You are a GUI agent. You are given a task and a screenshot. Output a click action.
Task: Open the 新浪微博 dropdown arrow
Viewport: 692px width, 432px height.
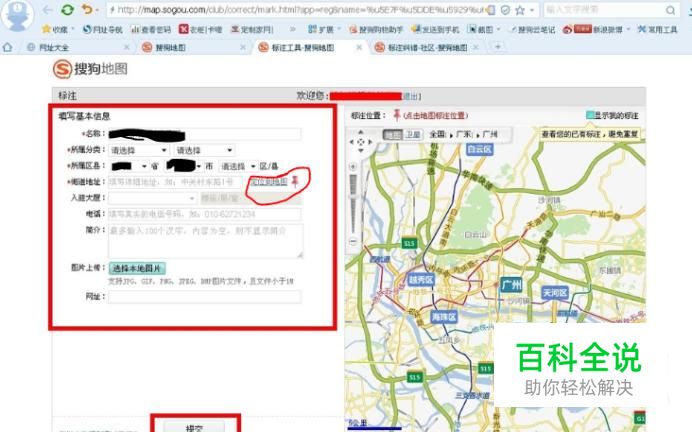628,30
